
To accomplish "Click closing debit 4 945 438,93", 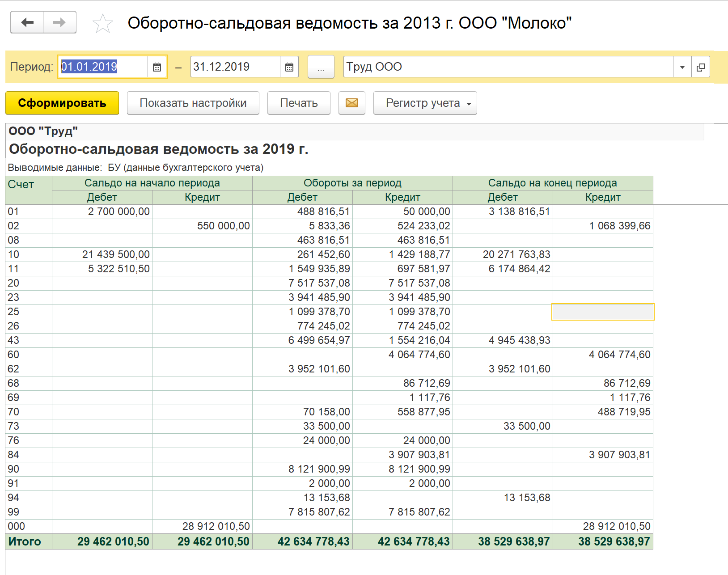I will (519, 340).
